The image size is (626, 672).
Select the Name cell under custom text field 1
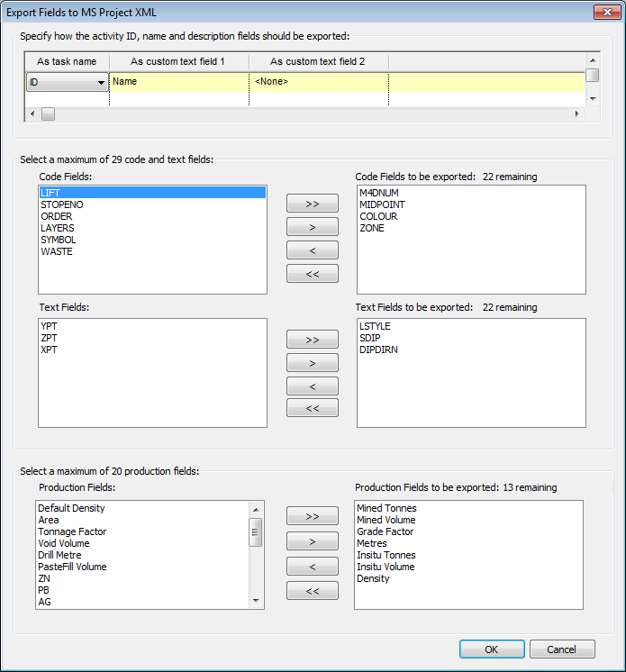178,83
